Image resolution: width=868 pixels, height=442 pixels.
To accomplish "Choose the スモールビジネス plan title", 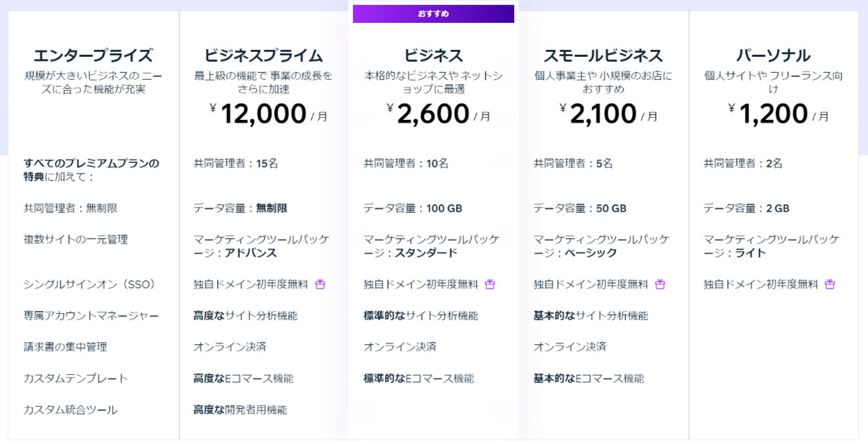I will [x=603, y=56].
